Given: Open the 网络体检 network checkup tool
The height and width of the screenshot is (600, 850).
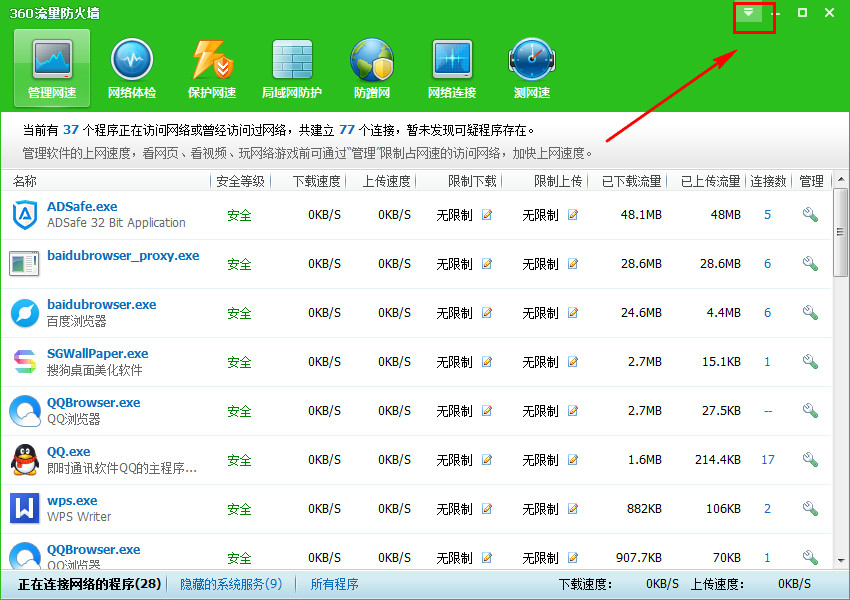Looking at the screenshot, I should coord(132,68).
